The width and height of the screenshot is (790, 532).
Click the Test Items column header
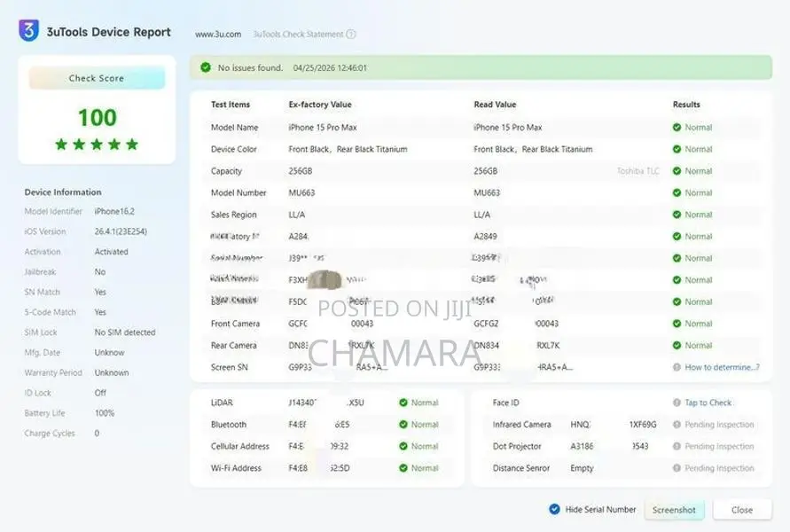(x=231, y=105)
